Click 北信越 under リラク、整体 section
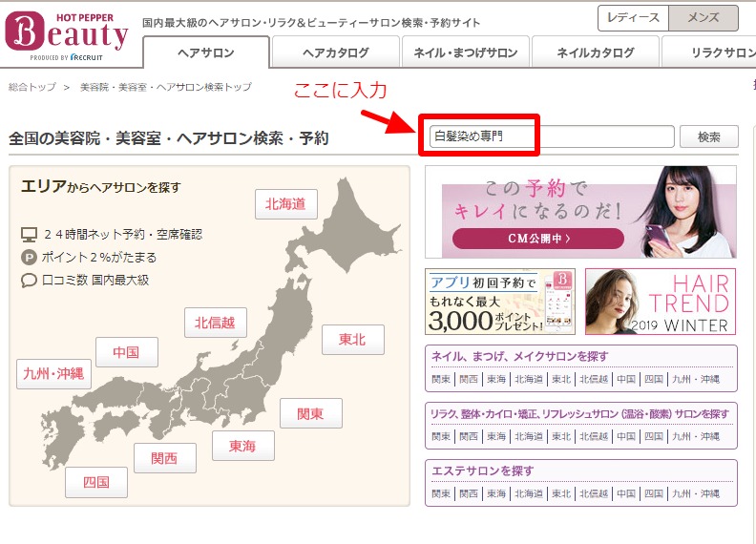The image size is (756, 544). coord(594,436)
